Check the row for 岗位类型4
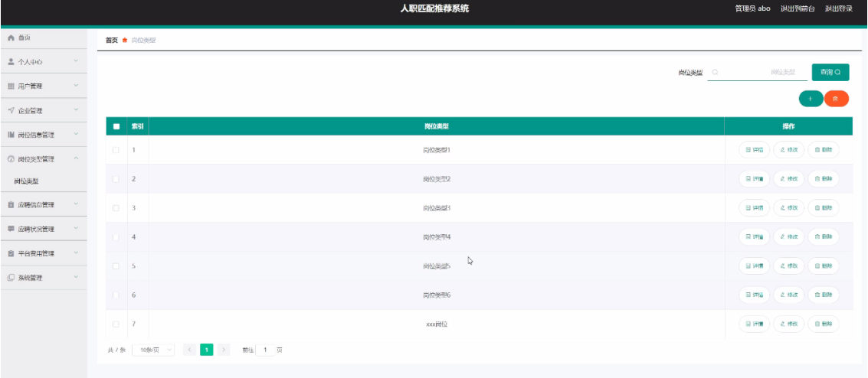This screenshot has height=378, width=868. [x=116, y=237]
